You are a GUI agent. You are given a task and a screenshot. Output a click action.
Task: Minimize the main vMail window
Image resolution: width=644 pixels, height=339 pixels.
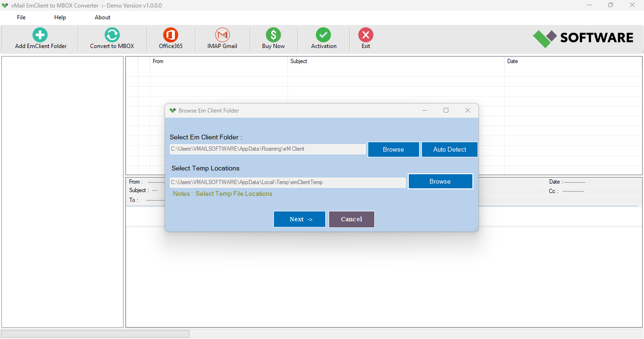coord(589,5)
